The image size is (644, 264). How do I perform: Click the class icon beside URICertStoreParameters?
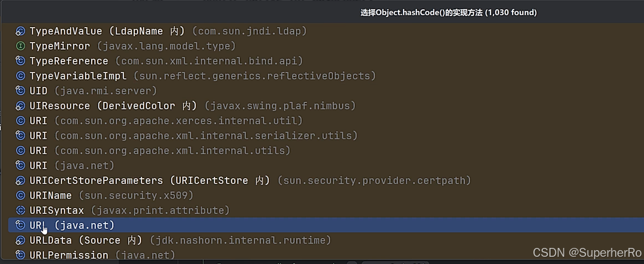coord(20,180)
